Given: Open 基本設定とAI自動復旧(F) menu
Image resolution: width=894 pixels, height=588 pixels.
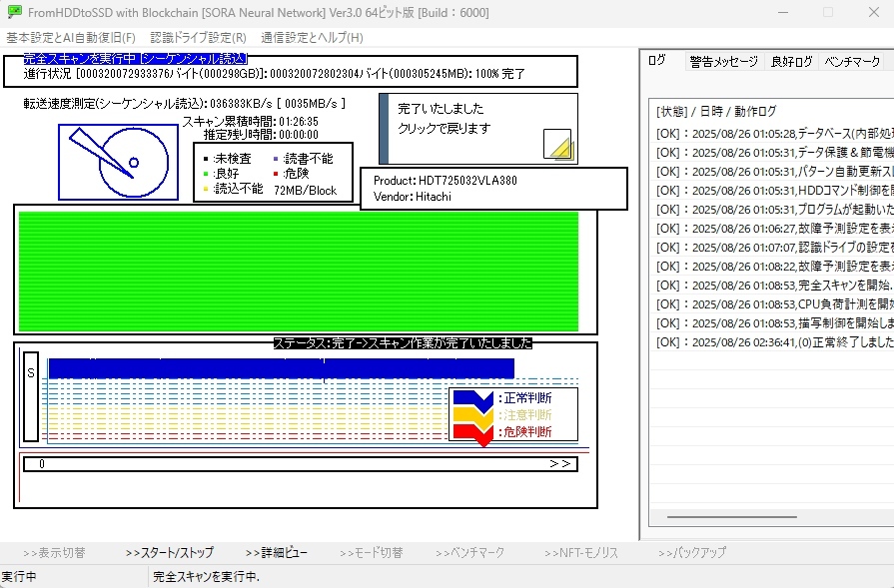Looking at the screenshot, I should click(x=71, y=38).
